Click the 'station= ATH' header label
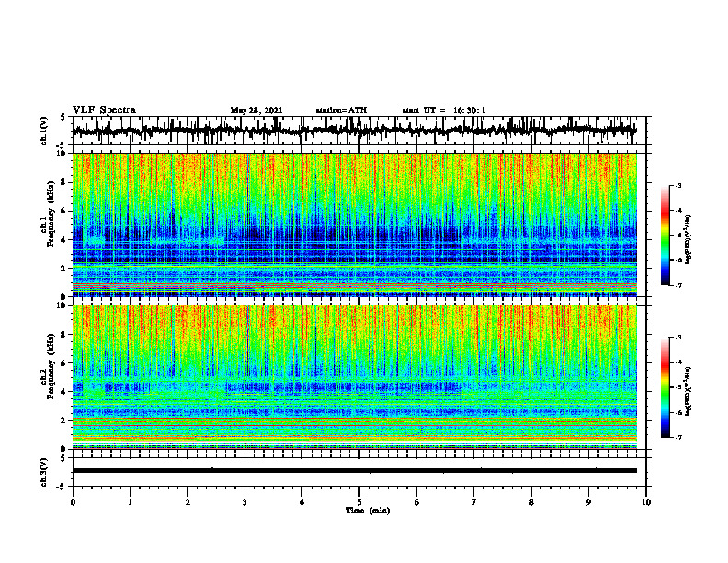This screenshot has width=728, height=563. coord(341,110)
